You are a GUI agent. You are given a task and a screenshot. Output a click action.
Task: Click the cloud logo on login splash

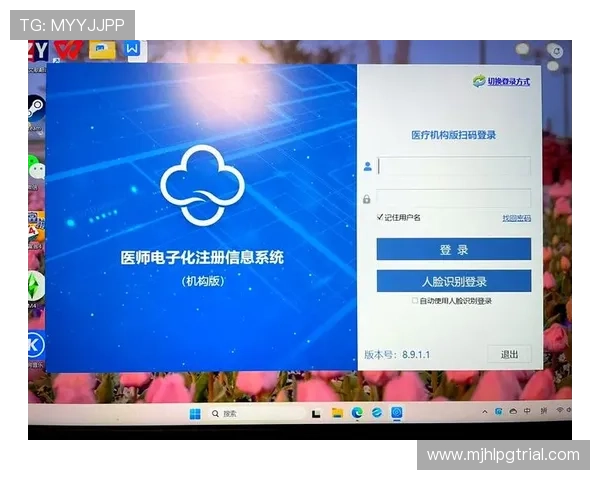click(x=202, y=185)
